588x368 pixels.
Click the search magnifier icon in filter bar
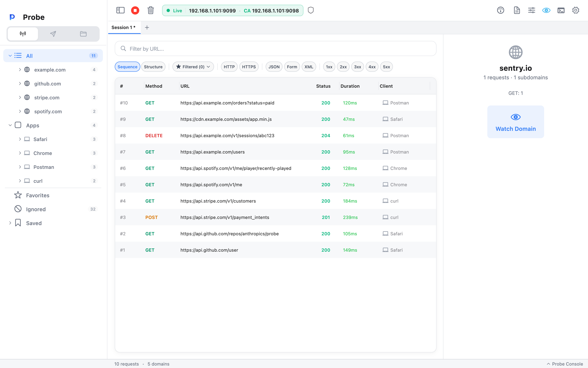(x=124, y=49)
